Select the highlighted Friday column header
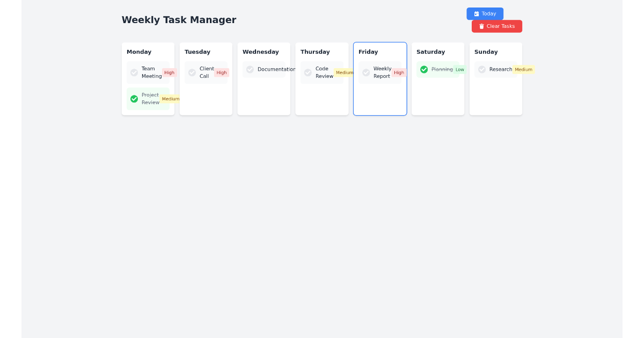644x338 pixels. point(368,52)
